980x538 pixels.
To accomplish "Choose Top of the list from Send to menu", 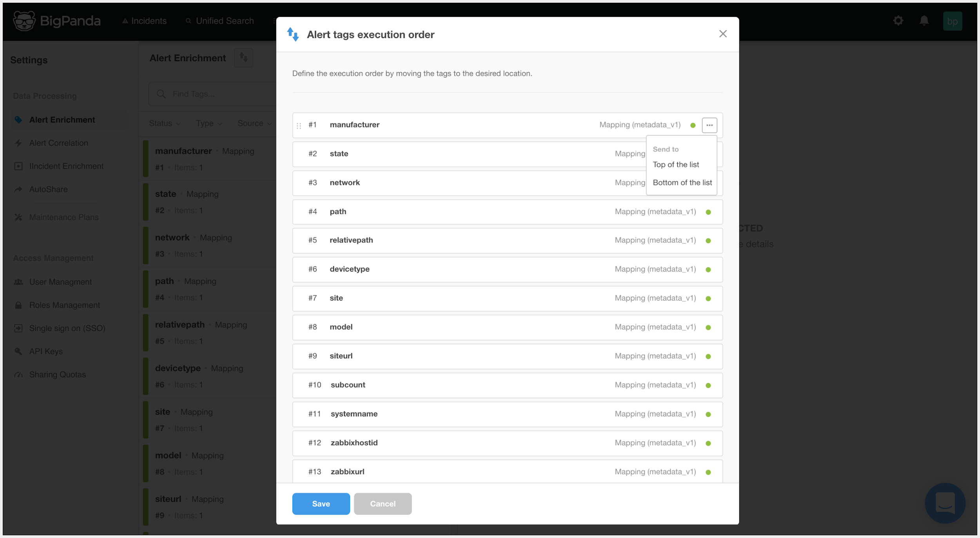I will (676, 164).
